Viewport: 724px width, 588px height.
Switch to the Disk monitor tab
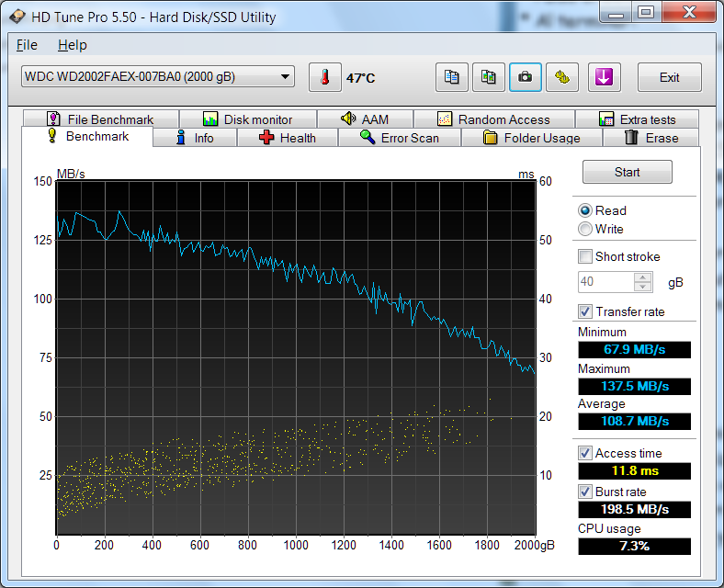248,119
